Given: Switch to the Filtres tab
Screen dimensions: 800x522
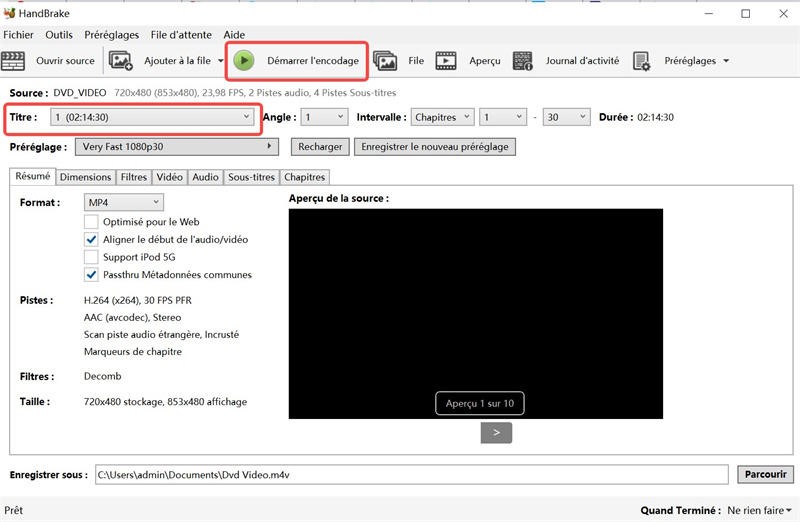Looking at the screenshot, I should click(134, 177).
